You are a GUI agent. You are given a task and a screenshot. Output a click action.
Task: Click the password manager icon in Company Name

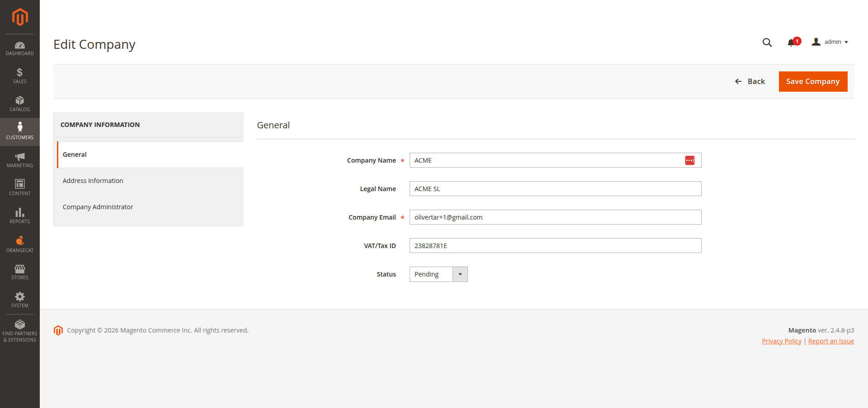(689, 160)
